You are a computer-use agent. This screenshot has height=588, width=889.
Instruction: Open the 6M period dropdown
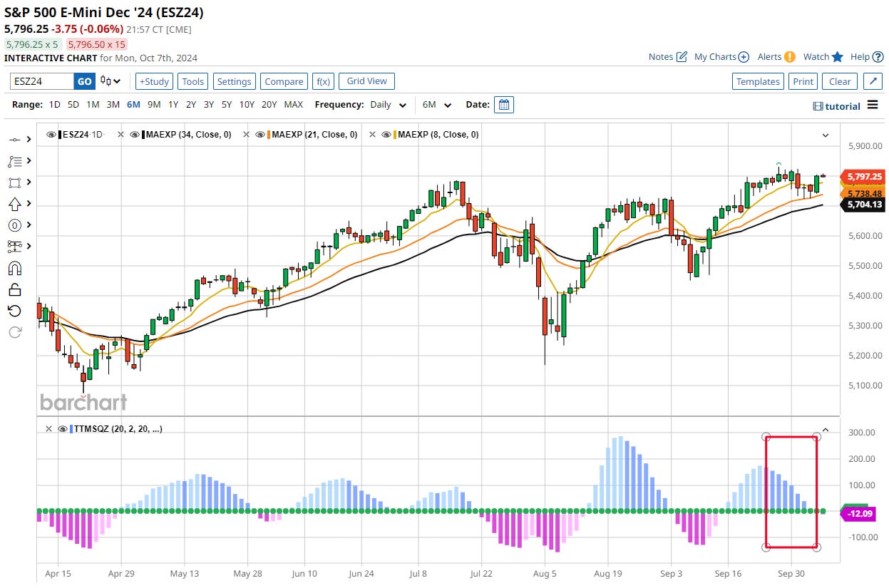[x=437, y=105]
